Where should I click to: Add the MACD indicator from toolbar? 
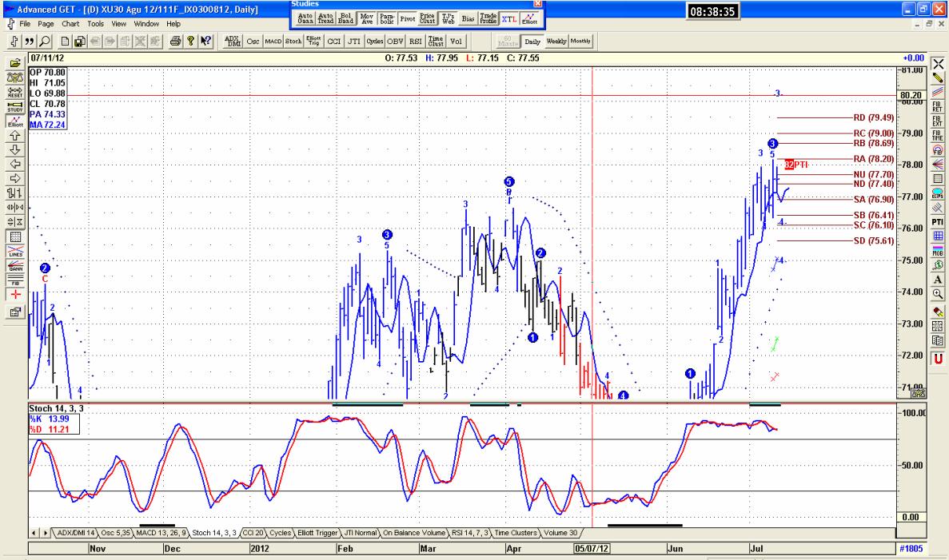[273, 41]
